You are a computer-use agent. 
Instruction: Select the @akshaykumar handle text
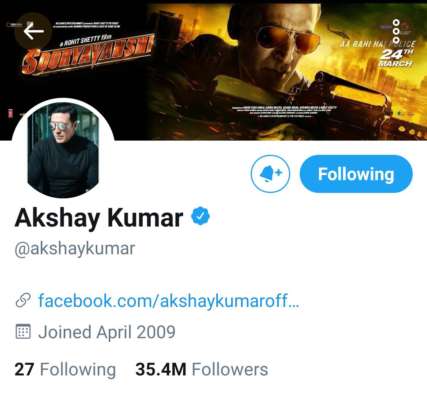tap(75, 249)
